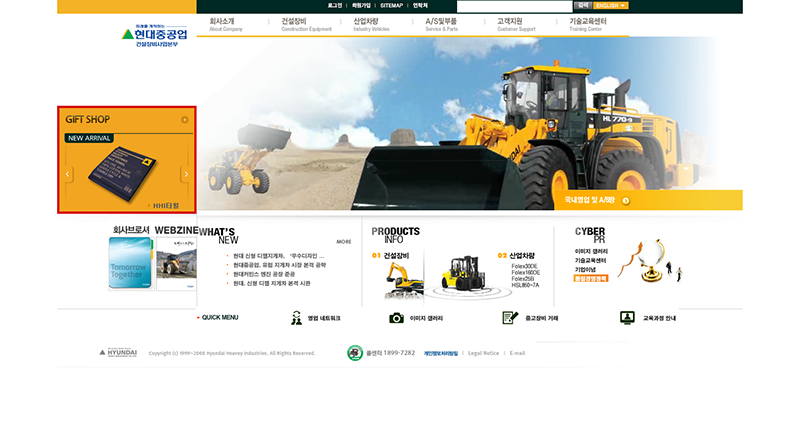Click the Folex30DE model text
This screenshot has height=423, width=800.
point(524,266)
